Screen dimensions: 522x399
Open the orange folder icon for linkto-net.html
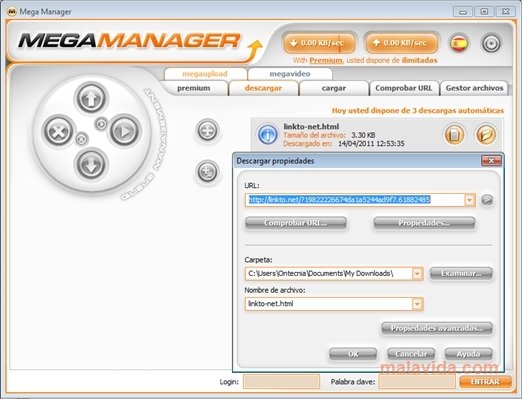(486, 135)
